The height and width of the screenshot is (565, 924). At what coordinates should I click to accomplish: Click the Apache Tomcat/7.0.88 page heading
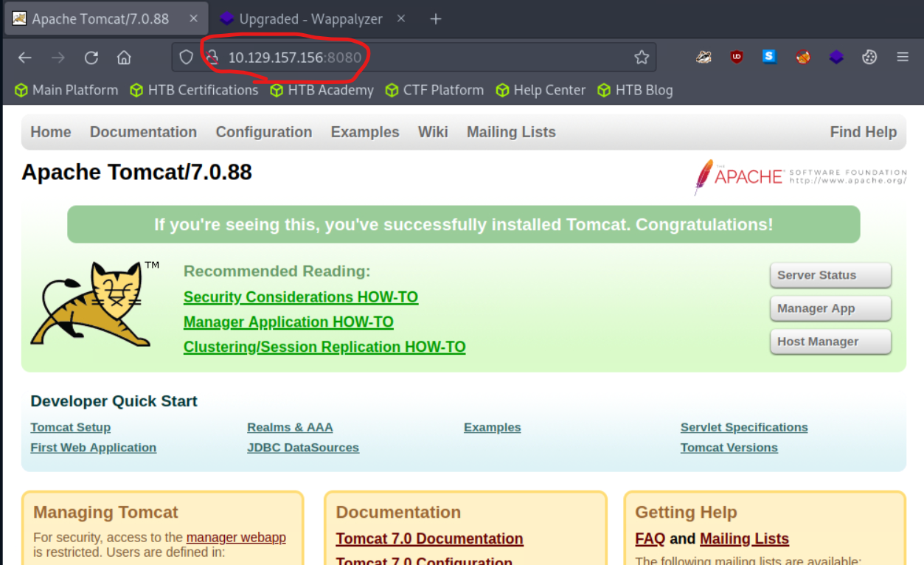click(137, 173)
